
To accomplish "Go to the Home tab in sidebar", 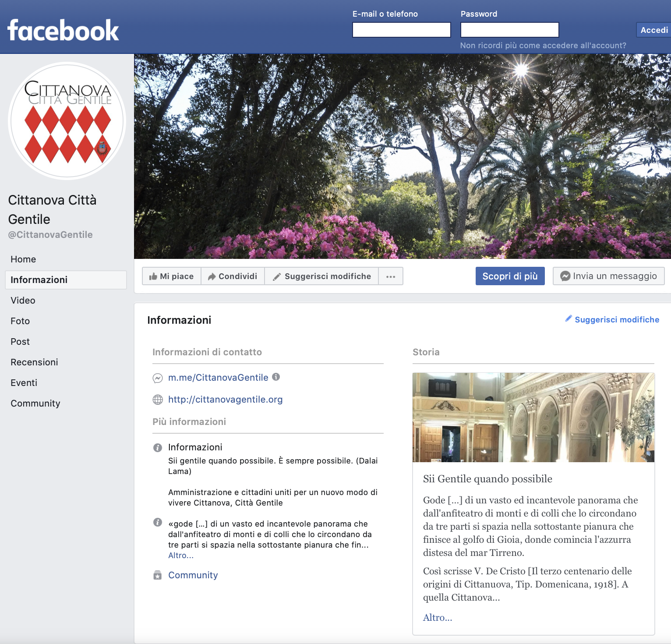I will tap(23, 259).
